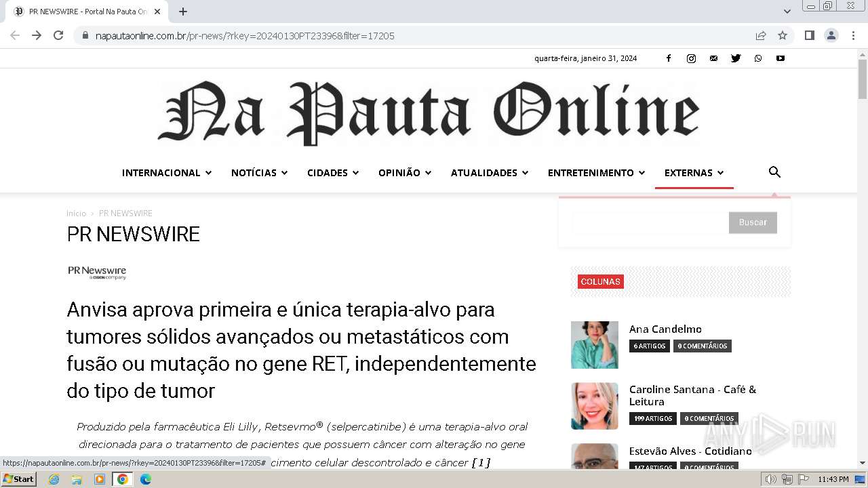Open Ana Candelmo column link
This screenshot has height=488, width=868.
coord(665,329)
